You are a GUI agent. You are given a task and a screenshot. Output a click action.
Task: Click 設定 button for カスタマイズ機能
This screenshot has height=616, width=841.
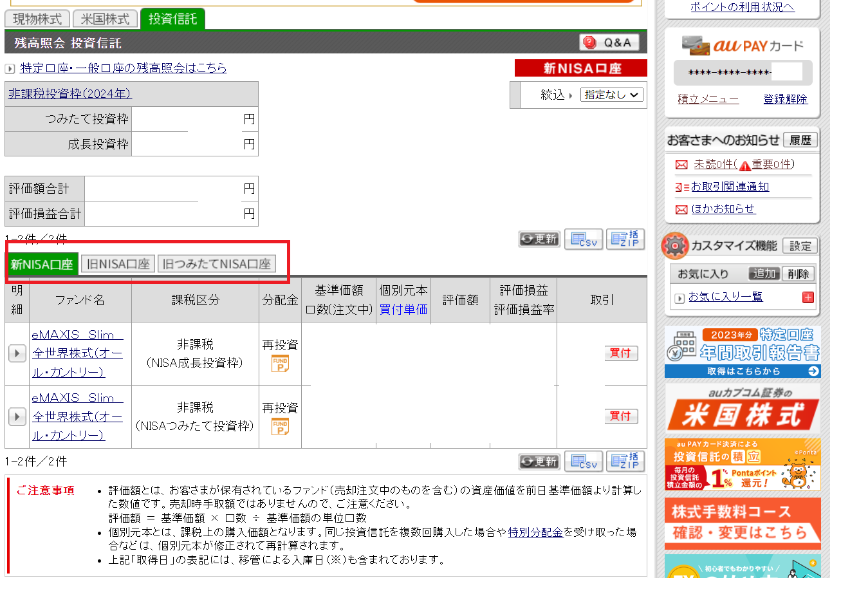(800, 246)
